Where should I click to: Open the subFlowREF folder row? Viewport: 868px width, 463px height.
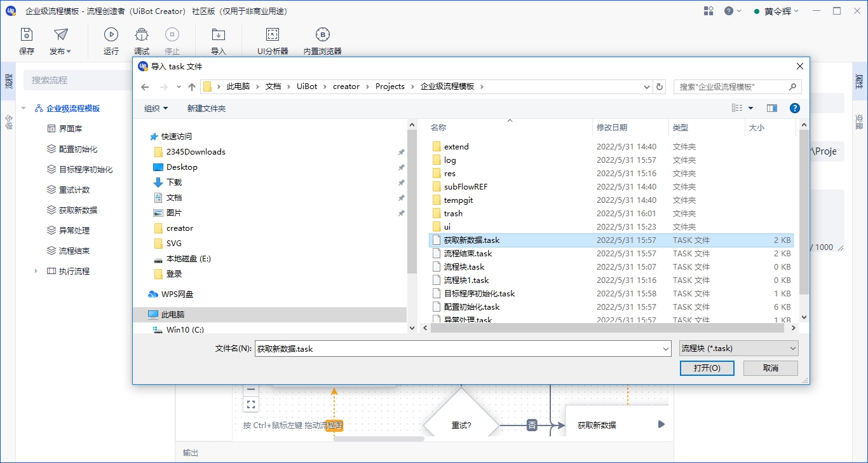(x=611, y=186)
